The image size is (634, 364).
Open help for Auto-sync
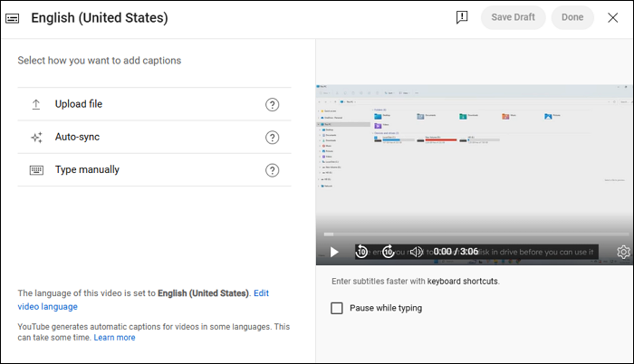pyautogui.click(x=272, y=138)
